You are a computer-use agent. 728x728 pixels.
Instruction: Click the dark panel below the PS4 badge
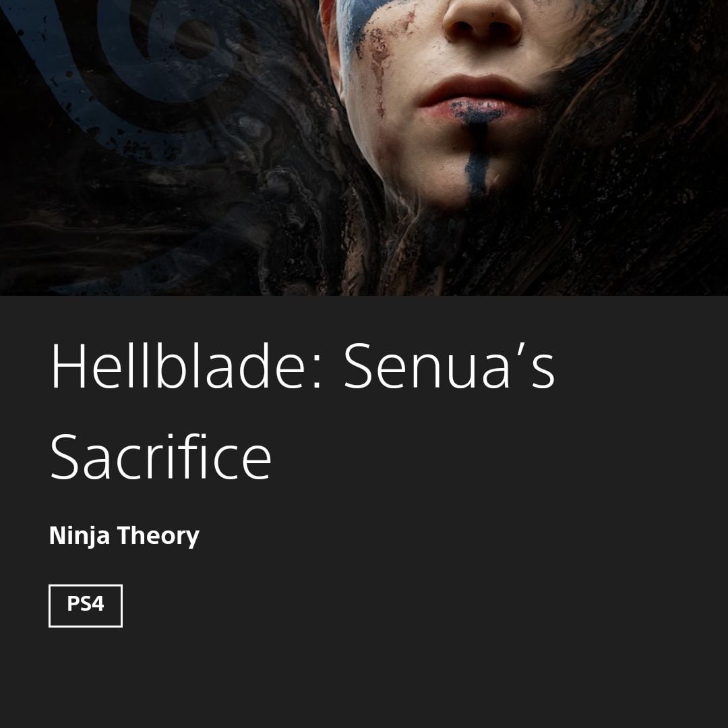[x=364, y=678]
